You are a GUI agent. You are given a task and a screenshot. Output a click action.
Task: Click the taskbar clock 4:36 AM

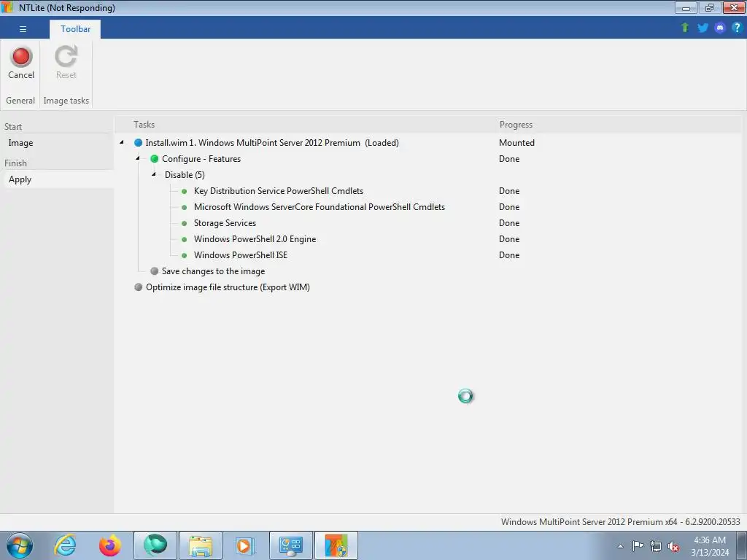(710, 540)
